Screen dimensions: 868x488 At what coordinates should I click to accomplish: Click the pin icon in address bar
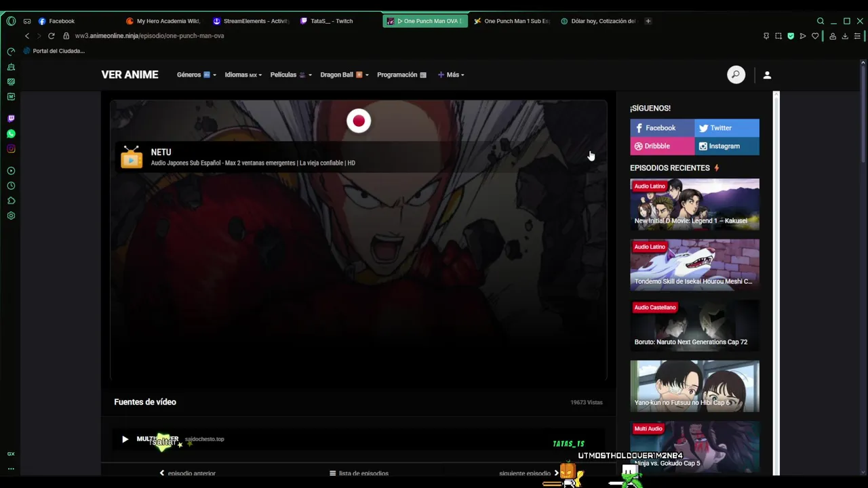(x=766, y=36)
